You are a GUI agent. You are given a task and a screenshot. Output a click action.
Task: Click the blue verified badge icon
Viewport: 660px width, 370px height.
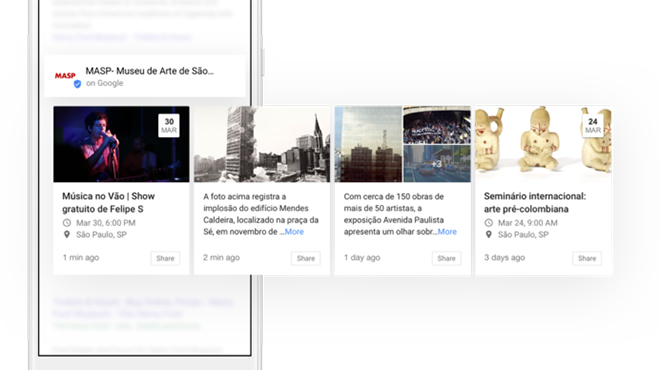tap(77, 84)
